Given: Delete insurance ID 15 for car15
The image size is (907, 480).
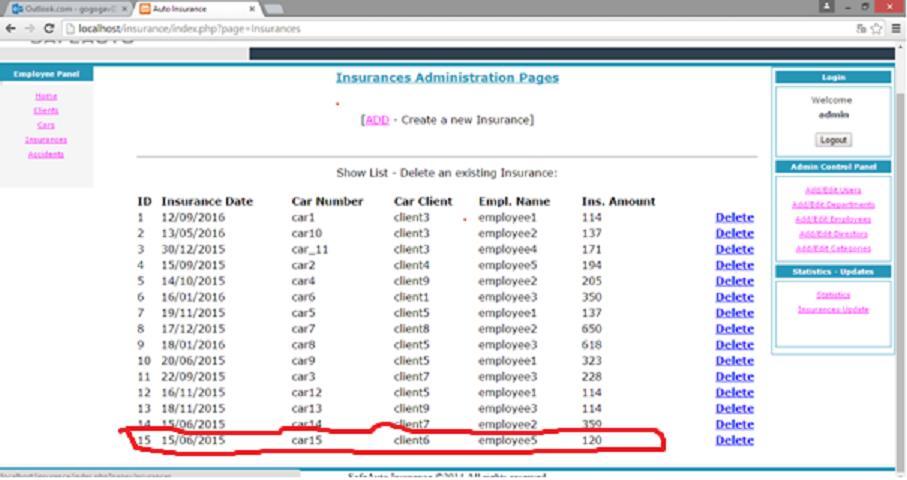Looking at the screenshot, I should click(x=735, y=440).
